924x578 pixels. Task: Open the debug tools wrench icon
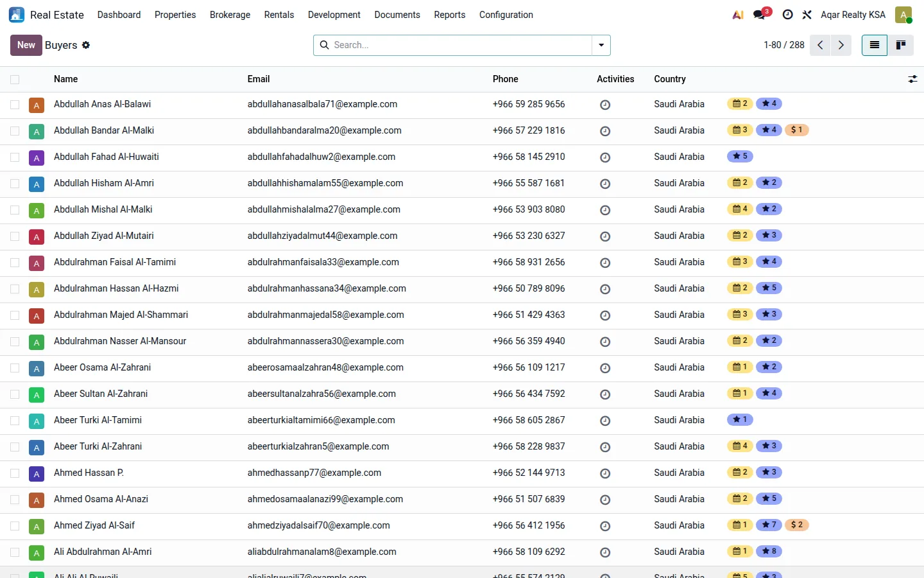[807, 15]
